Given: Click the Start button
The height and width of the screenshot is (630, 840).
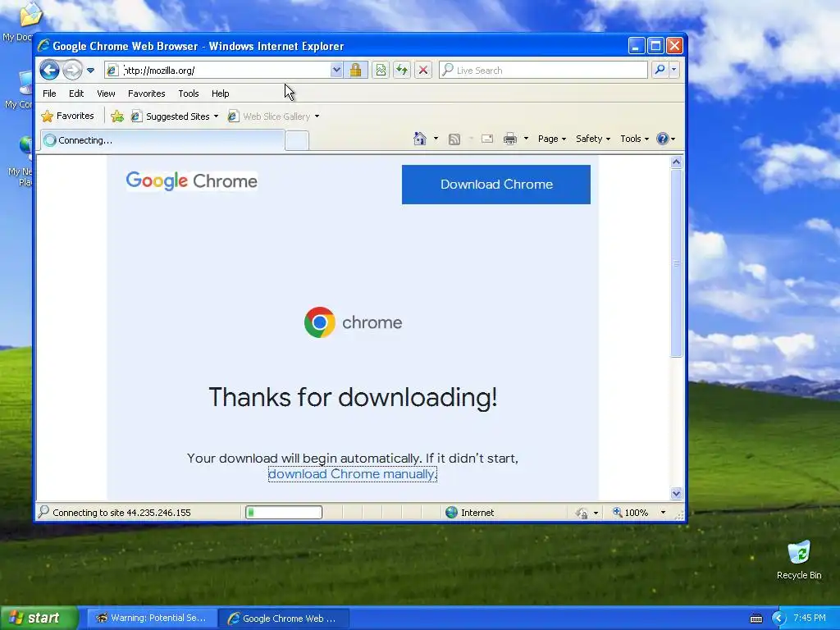Looking at the screenshot, I should 39,618.
